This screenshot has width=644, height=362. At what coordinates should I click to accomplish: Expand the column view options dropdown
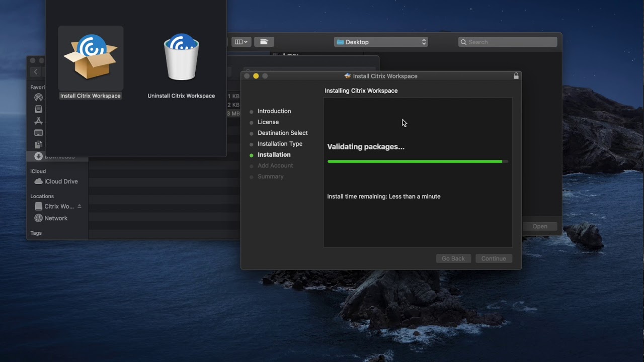[x=242, y=42]
